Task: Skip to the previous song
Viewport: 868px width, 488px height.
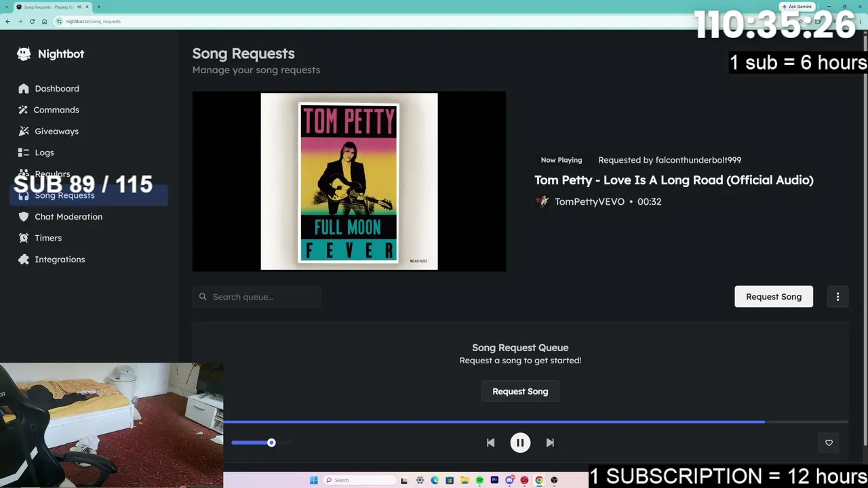Action: (490, 443)
